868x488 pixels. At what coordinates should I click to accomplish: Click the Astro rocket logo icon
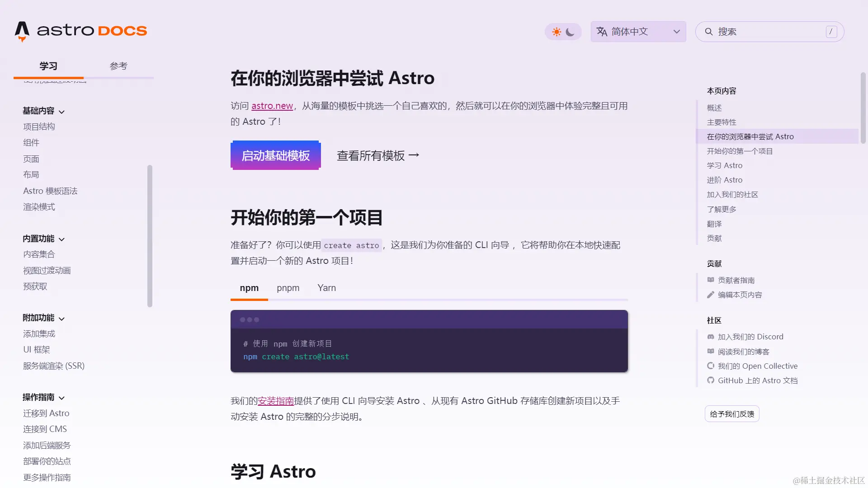click(22, 31)
